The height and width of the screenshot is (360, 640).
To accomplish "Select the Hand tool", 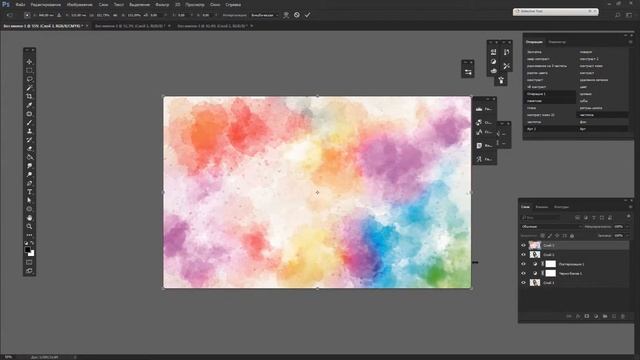I will click(29, 218).
